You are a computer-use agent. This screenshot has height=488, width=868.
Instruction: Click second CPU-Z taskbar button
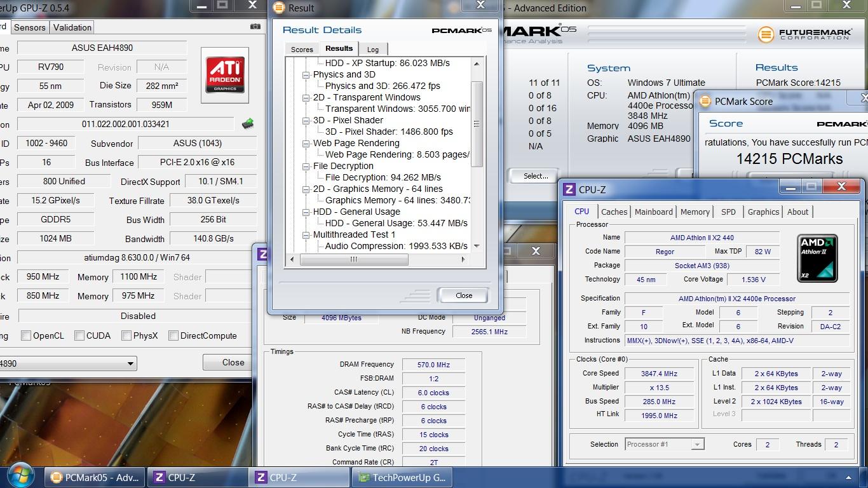tap(301, 478)
